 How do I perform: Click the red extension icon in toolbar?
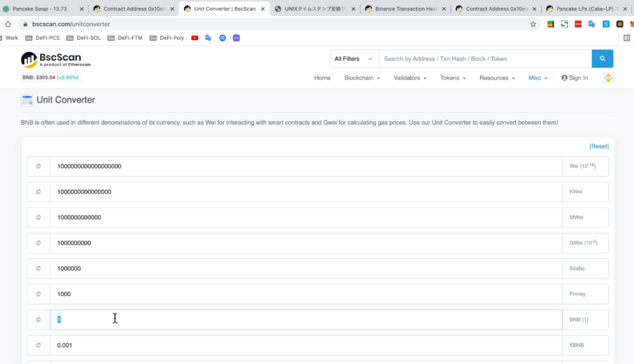click(578, 24)
